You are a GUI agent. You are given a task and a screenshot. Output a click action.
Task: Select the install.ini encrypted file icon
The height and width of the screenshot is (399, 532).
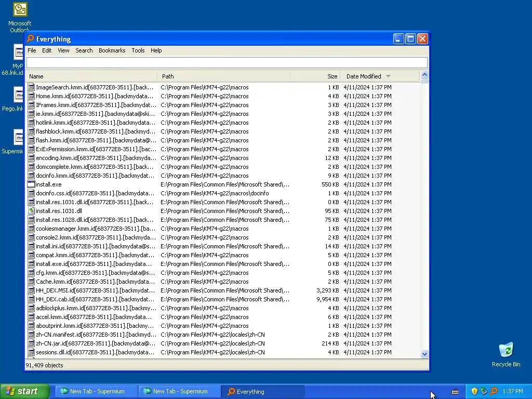[31, 246]
